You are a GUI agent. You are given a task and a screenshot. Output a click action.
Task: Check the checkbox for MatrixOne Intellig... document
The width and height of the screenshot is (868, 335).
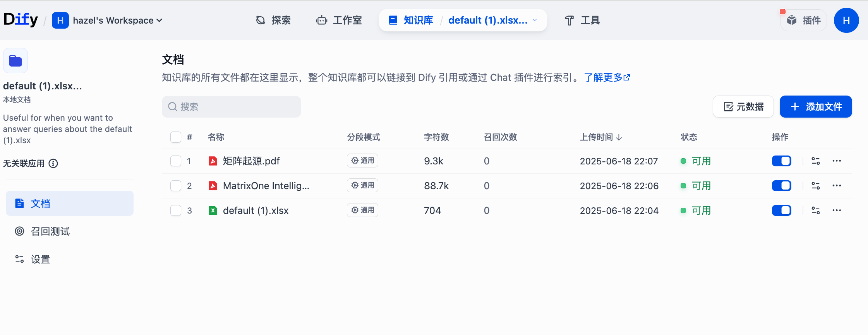pyautogui.click(x=176, y=186)
